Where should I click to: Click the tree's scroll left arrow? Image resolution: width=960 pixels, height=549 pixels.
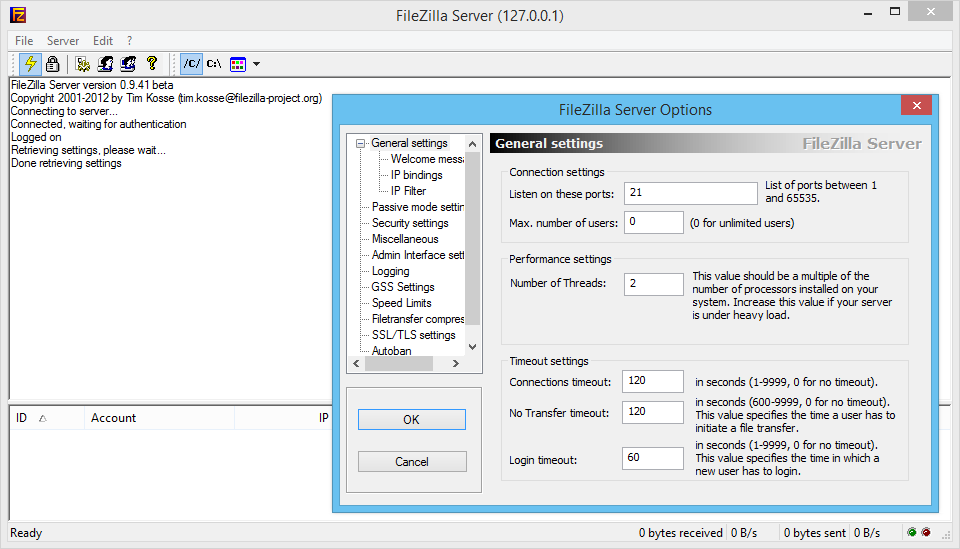point(356,363)
